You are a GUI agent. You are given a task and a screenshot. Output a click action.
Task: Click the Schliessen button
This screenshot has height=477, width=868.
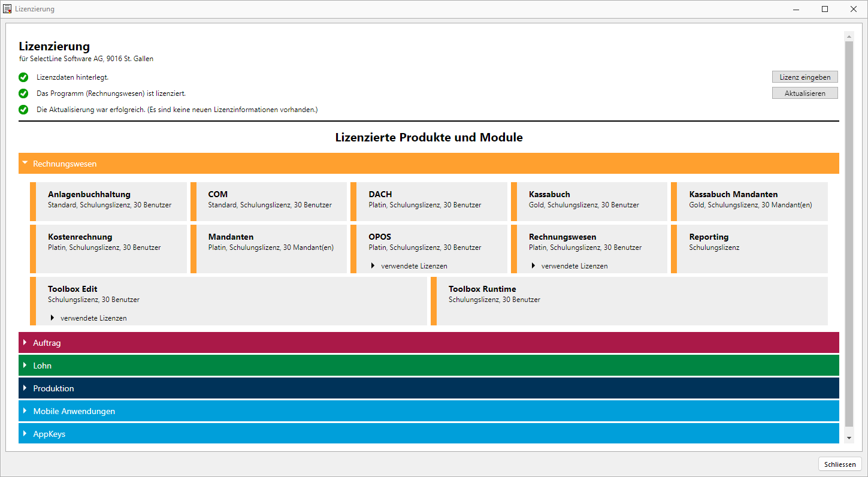840,464
